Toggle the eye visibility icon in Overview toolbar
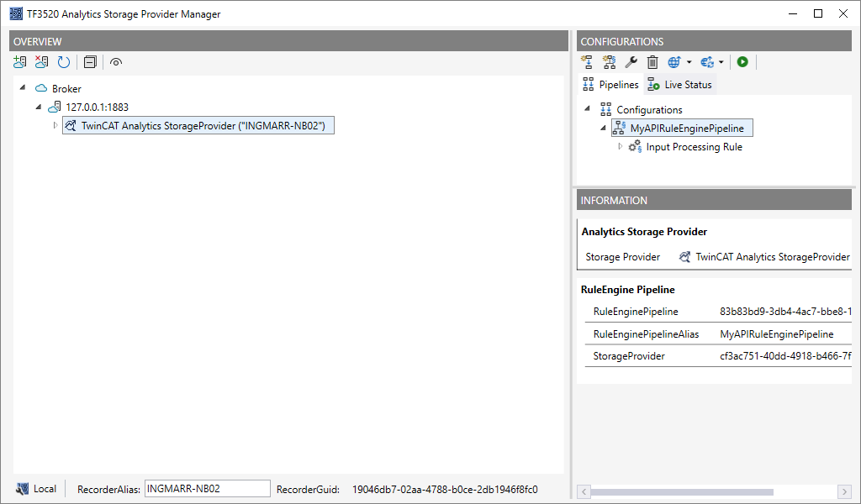861x504 pixels. click(x=116, y=62)
